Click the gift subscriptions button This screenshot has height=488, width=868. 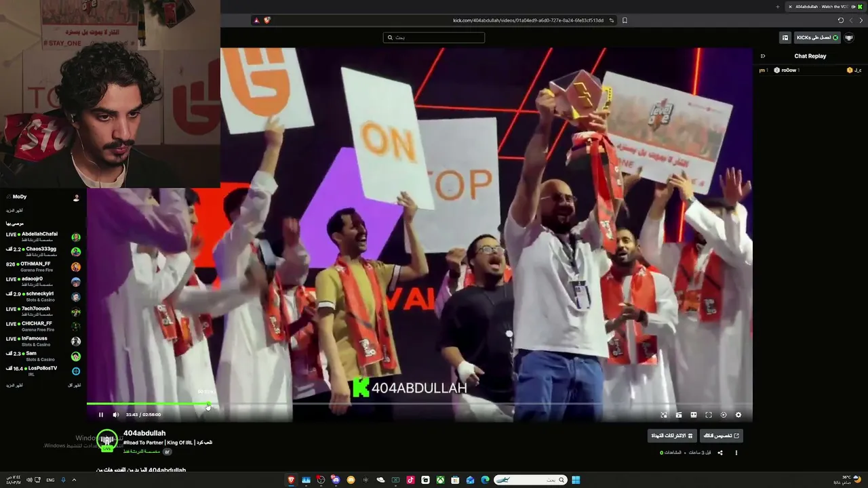(672, 436)
